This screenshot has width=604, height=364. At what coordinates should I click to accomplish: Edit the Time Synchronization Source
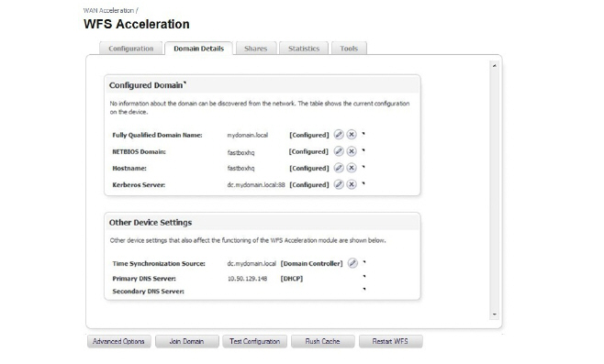tap(352, 263)
